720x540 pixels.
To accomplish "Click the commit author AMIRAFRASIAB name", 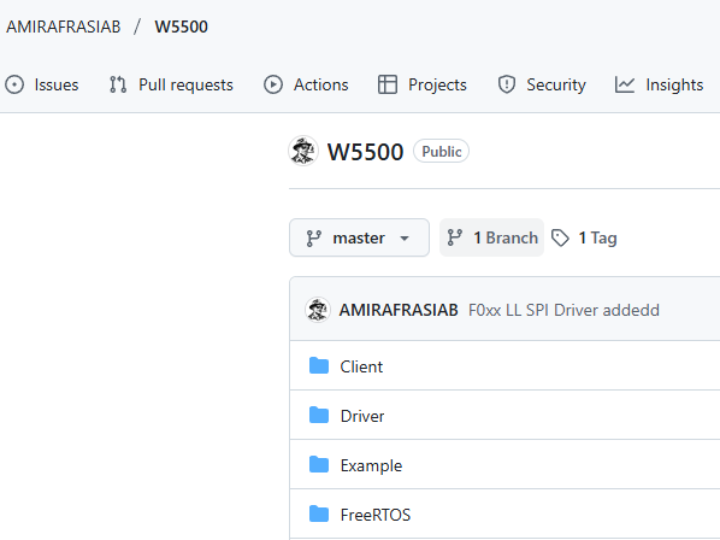I will (x=398, y=310).
